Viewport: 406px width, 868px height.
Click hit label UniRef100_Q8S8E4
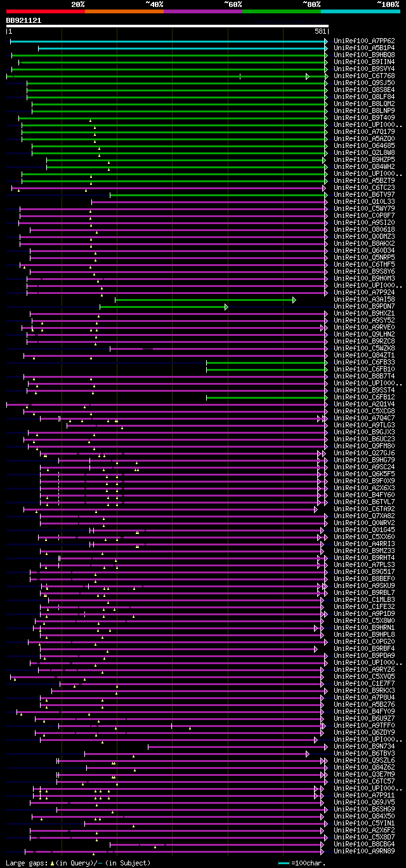363,90
